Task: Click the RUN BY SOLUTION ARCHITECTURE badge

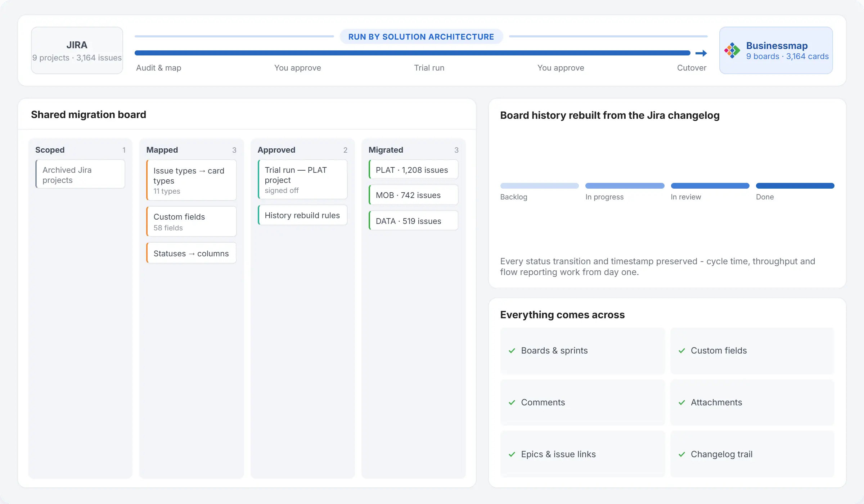Action: coord(421,37)
